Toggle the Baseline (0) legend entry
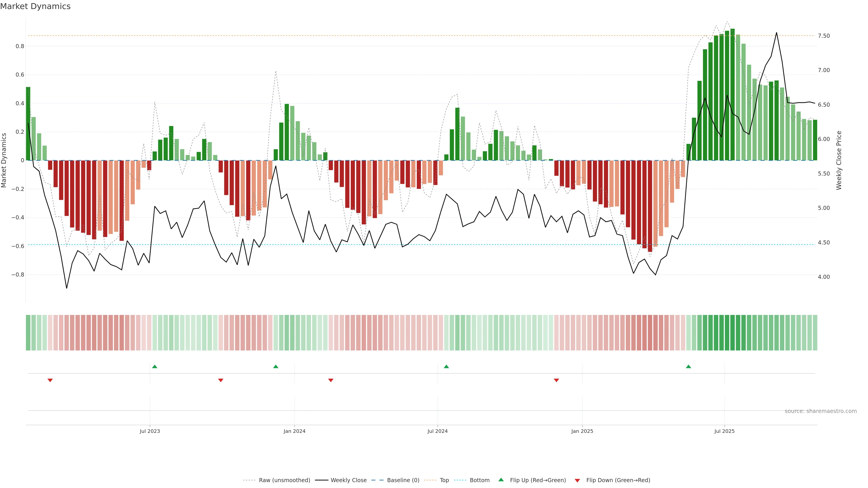The image size is (868, 488). 403,480
